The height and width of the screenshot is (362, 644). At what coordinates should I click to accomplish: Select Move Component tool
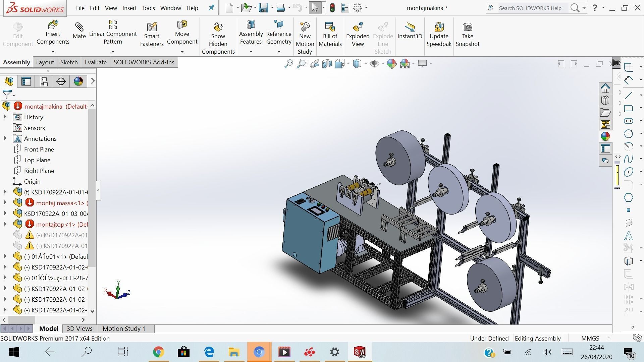click(182, 33)
